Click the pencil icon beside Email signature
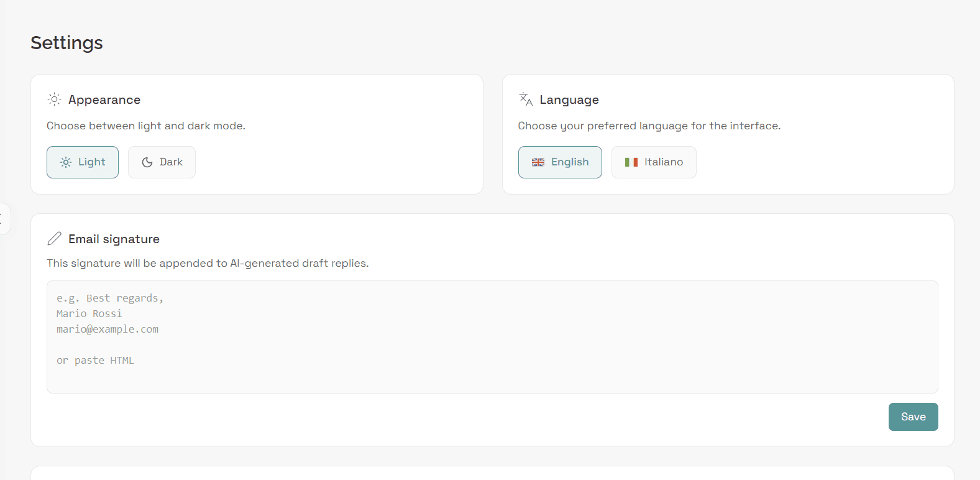The width and height of the screenshot is (980, 480). click(x=55, y=239)
